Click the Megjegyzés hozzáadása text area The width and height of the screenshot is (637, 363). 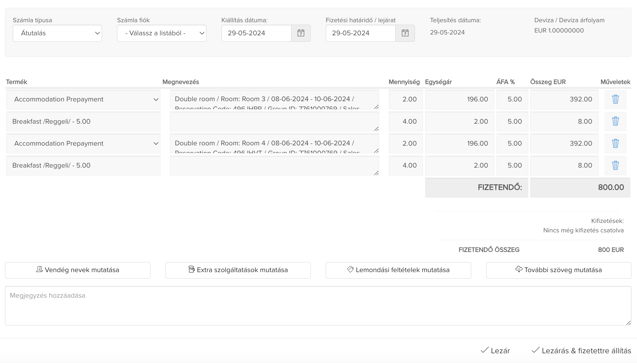(x=318, y=306)
